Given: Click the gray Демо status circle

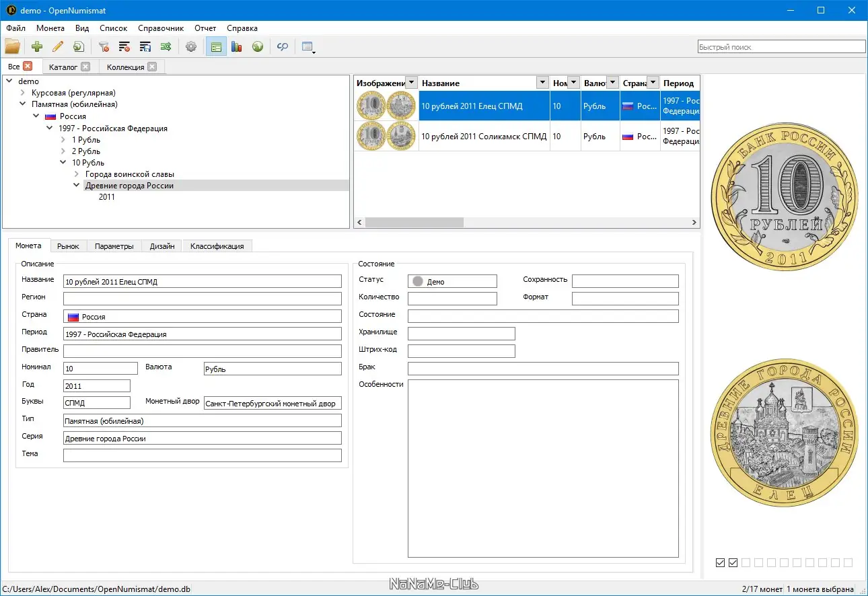Looking at the screenshot, I should 418,282.
